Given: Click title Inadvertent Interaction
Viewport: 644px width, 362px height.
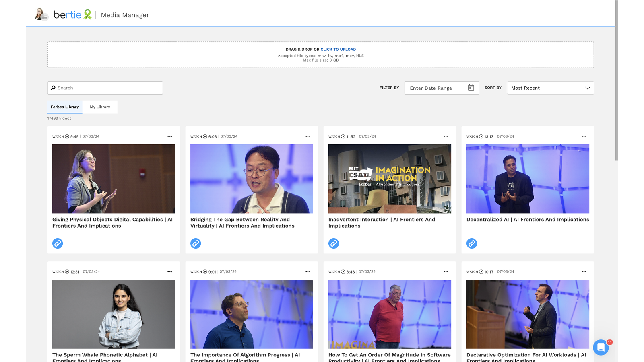Looking at the screenshot, I should [382, 222].
